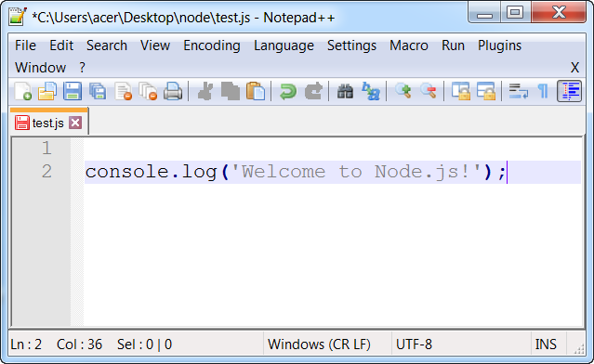Toggle word wrap toolbar icon
This screenshot has height=364, width=594.
tap(518, 91)
